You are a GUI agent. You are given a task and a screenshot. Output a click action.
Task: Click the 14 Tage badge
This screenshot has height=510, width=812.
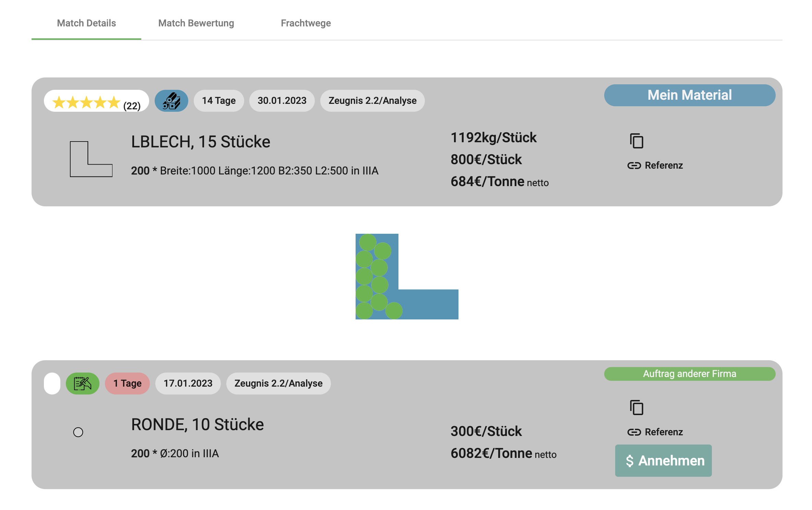click(x=219, y=101)
